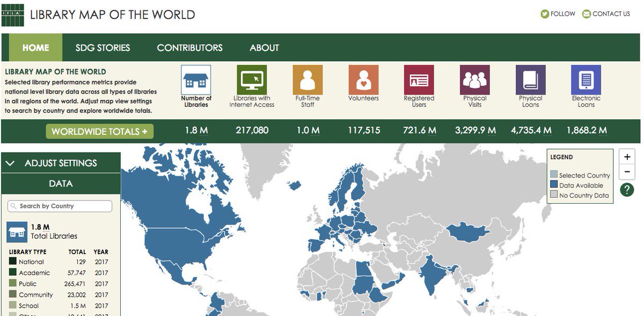Click the 1.0 M full-time staff total
644x316 pixels.
(x=308, y=131)
